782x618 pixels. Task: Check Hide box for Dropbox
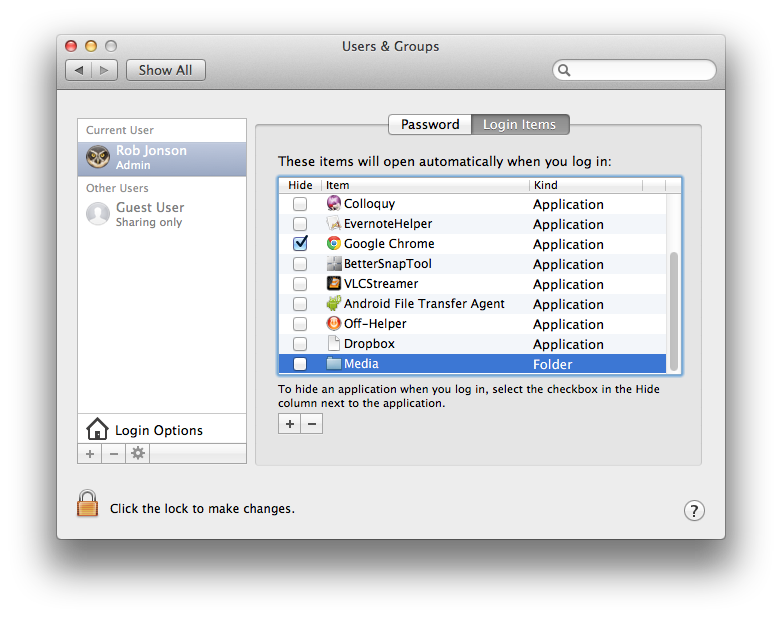coord(300,344)
